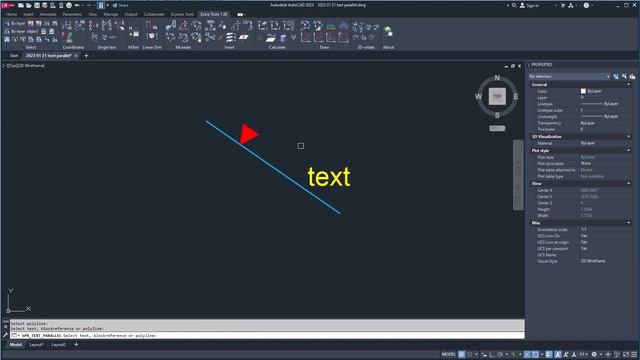Click the Annotation Monitor plus icon in status bar
Image resolution: width=640 pixels, height=360 pixels.
tap(608, 354)
